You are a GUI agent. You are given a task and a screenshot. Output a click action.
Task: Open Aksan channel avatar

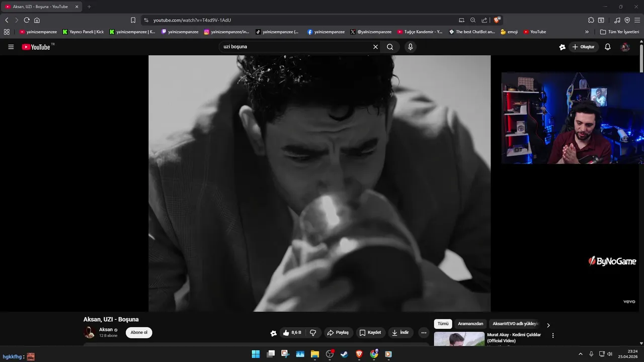click(90, 332)
